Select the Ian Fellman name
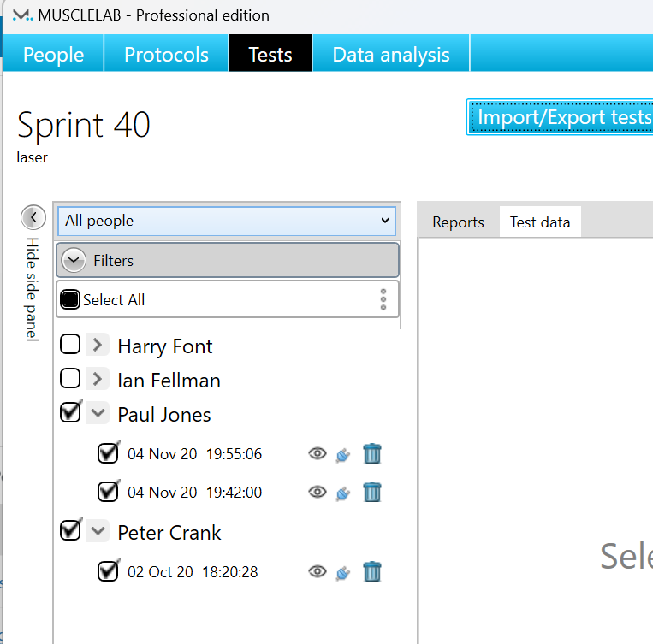Viewport: 653px width, 644px height. pos(169,380)
